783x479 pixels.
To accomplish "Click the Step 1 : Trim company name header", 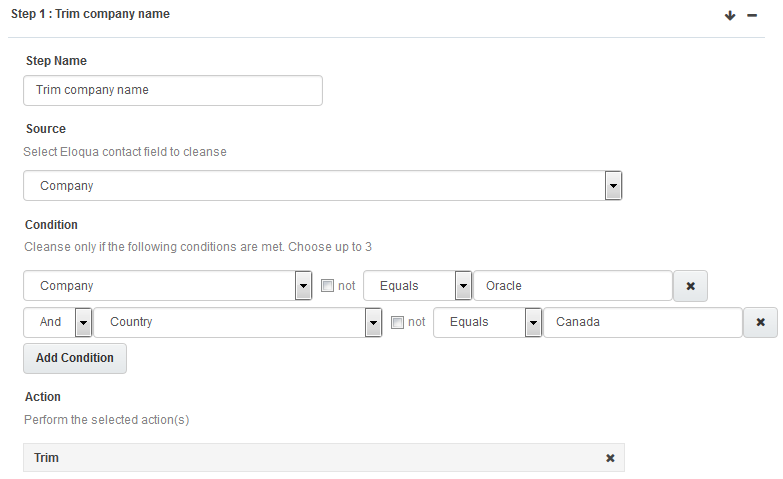I will [x=90, y=15].
